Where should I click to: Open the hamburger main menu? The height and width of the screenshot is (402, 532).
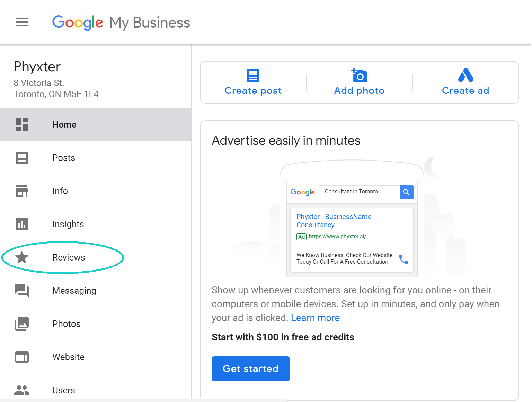[22, 22]
